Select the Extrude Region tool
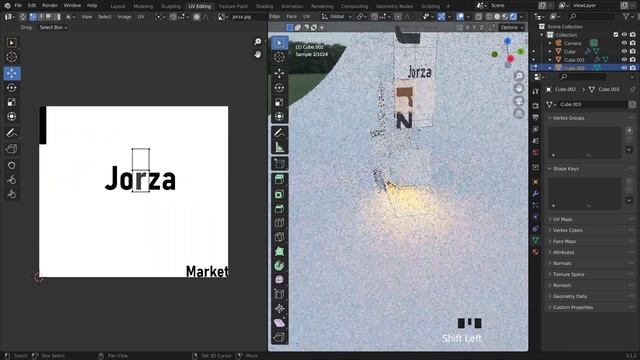640x360 pixels. tap(280, 179)
